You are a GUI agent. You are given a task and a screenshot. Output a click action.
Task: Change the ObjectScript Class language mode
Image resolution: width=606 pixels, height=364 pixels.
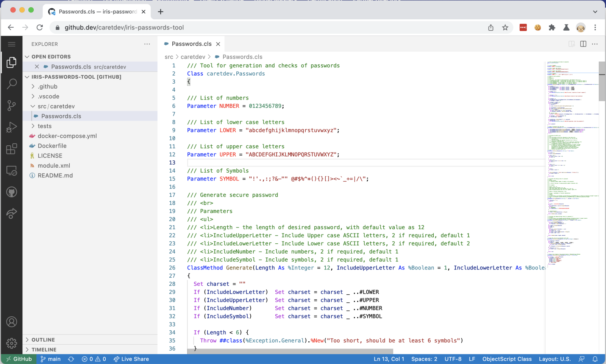[x=507, y=359]
